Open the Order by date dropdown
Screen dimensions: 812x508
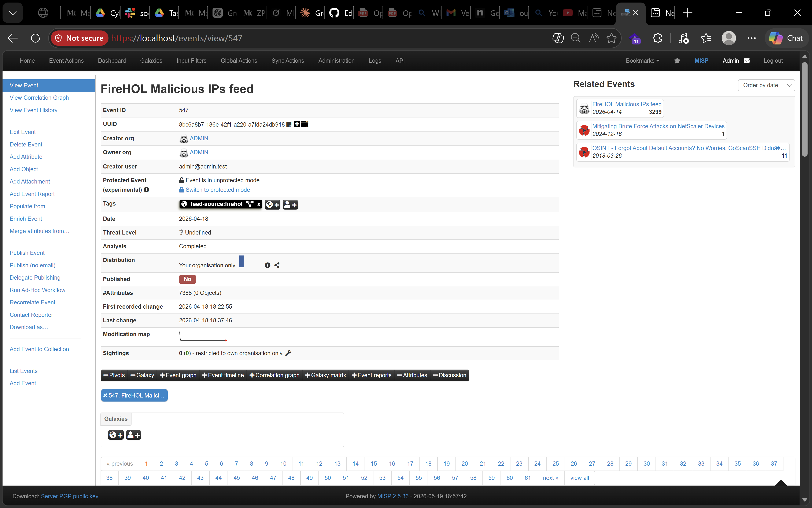coord(766,85)
